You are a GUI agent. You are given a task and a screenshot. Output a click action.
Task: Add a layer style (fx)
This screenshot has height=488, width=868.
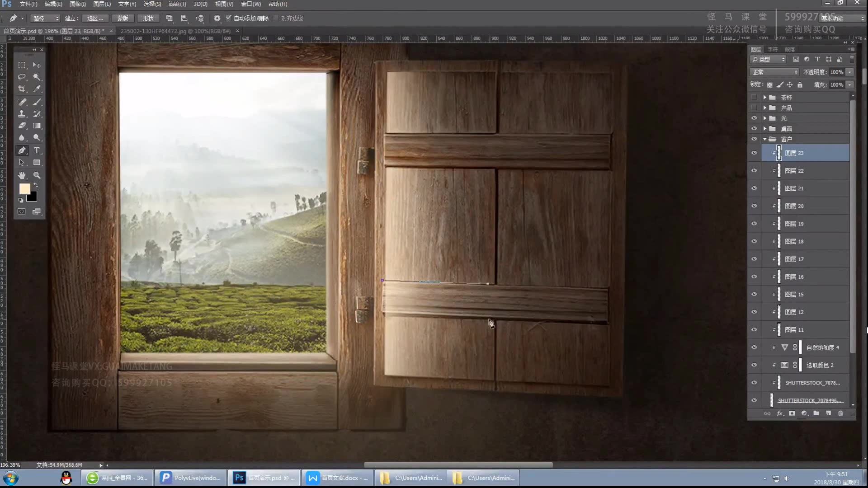tap(780, 413)
